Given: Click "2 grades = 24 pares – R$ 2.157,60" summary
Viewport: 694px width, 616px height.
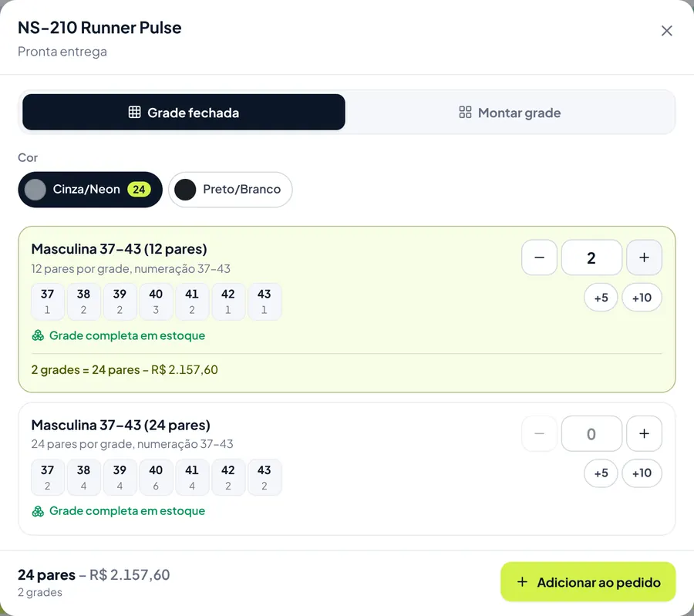Looking at the screenshot, I should [124, 369].
